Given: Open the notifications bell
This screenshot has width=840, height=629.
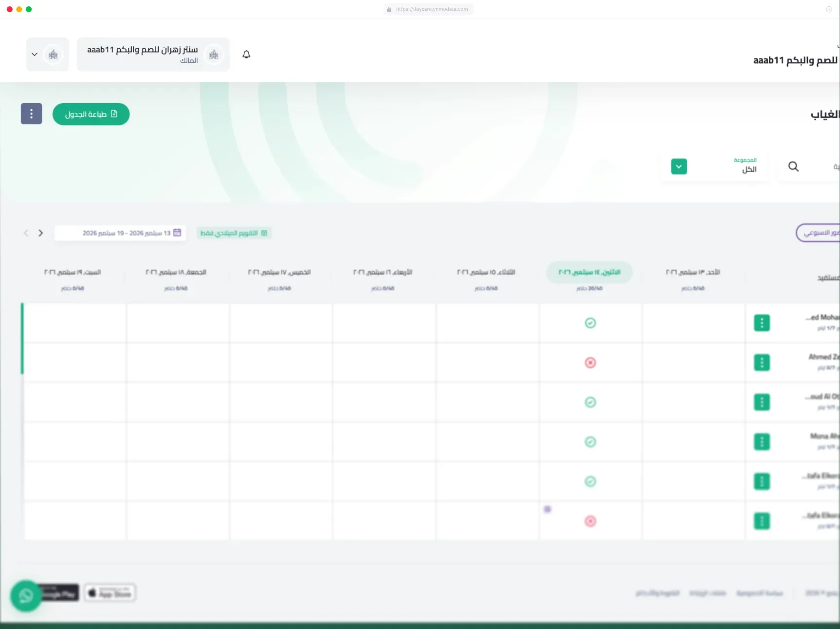Looking at the screenshot, I should point(246,55).
